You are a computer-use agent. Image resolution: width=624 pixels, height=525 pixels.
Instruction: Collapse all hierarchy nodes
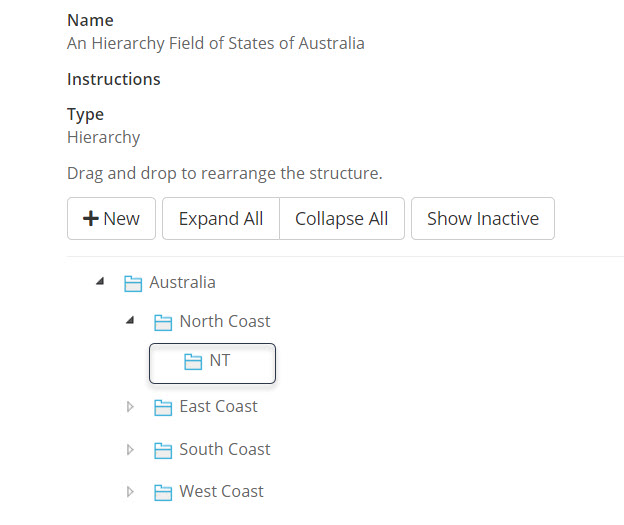342,219
